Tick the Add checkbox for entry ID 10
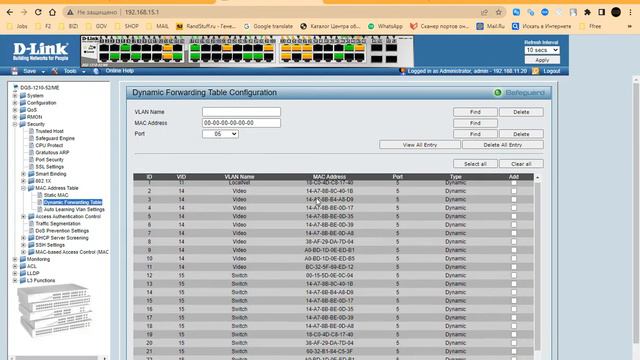Image resolution: width=640 pixels, height=360 pixels. coord(514,258)
